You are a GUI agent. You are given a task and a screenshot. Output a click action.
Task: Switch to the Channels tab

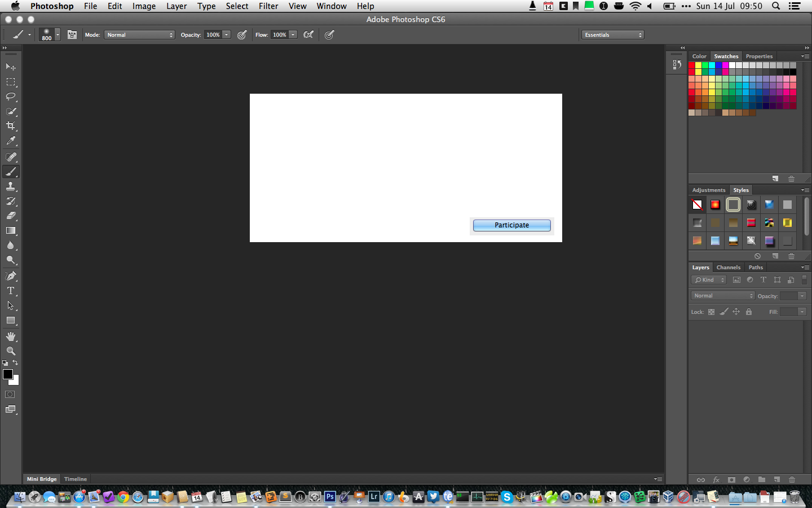[x=728, y=268]
